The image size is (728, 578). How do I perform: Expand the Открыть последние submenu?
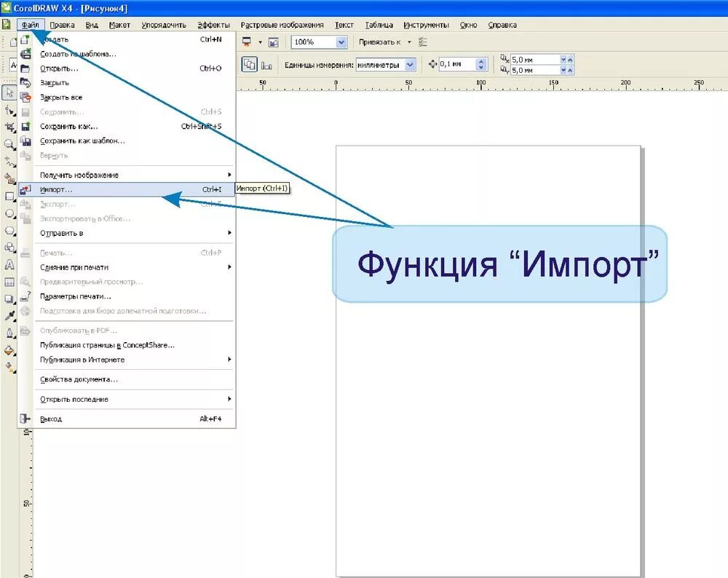(x=126, y=399)
